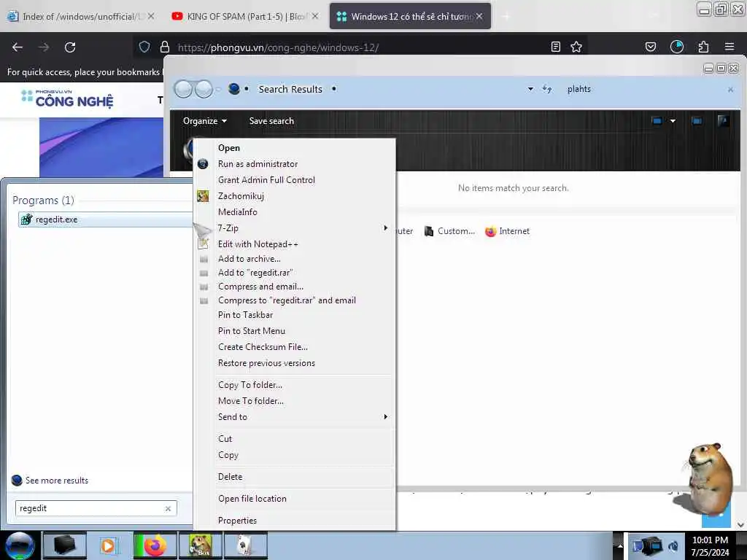This screenshot has width=747, height=560.
Task: Choose Restore previous versions
Action: (x=295, y=363)
